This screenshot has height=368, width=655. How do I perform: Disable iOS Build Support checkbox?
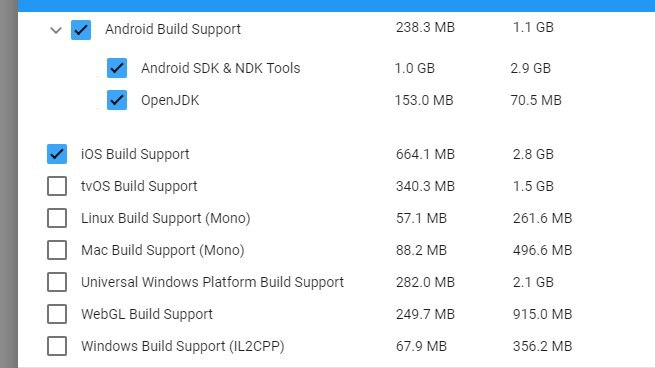(x=57, y=154)
